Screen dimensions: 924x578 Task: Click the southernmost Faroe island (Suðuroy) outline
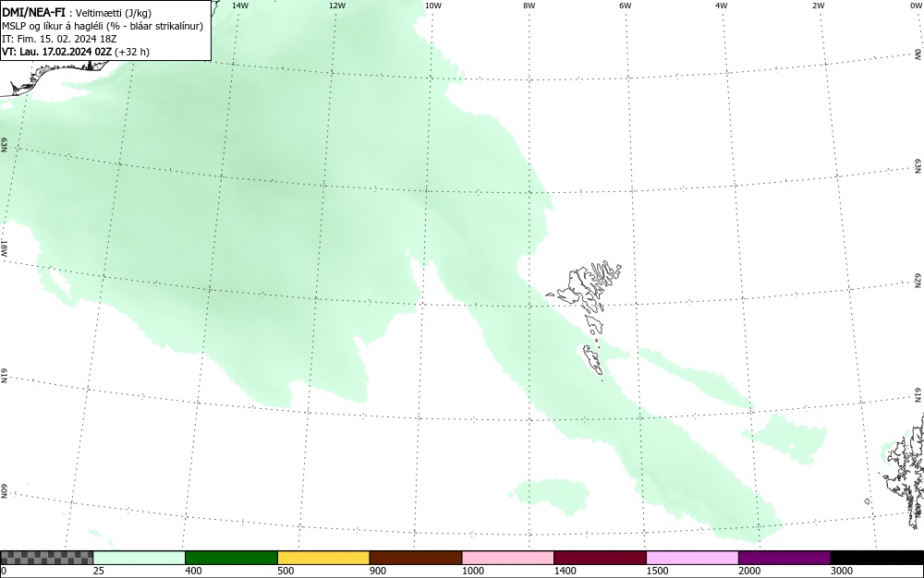coord(593,360)
